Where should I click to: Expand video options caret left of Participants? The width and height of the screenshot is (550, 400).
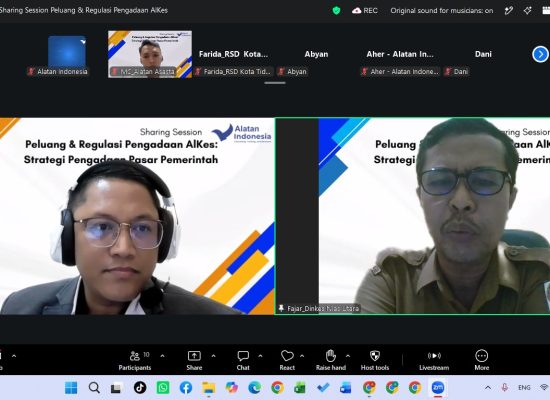tap(14, 356)
